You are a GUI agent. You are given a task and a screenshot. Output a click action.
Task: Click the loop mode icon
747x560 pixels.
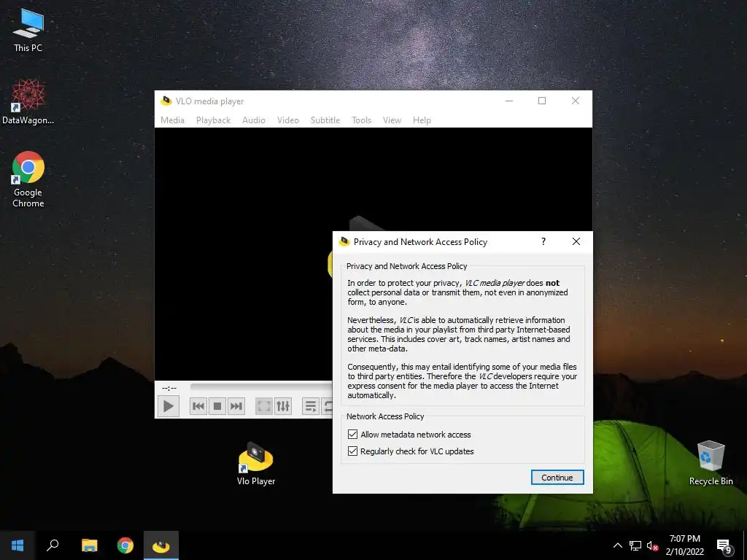pos(328,406)
